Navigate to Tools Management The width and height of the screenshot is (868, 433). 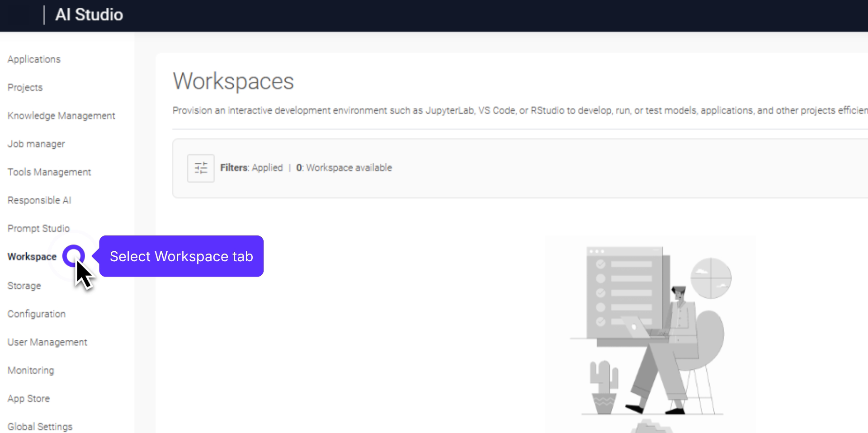(x=49, y=172)
